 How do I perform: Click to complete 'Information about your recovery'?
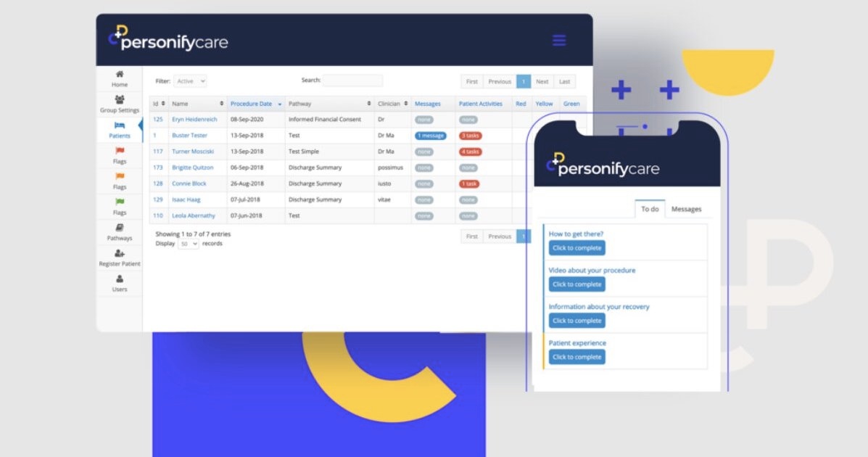click(576, 321)
